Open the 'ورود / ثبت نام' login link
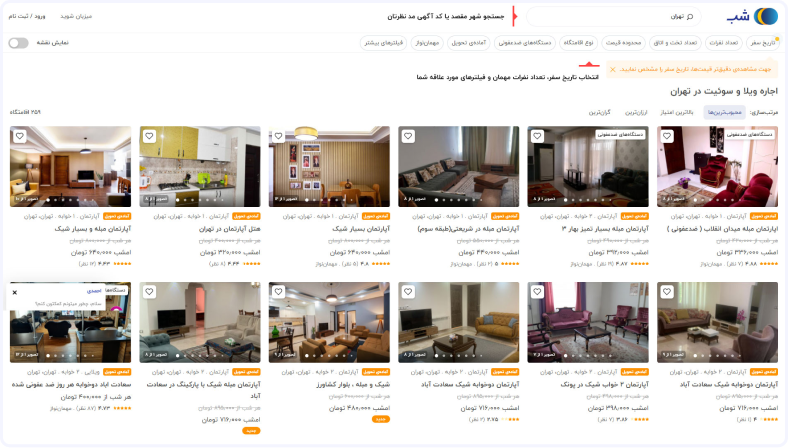This screenshot has height=448, width=788. pos(27,16)
